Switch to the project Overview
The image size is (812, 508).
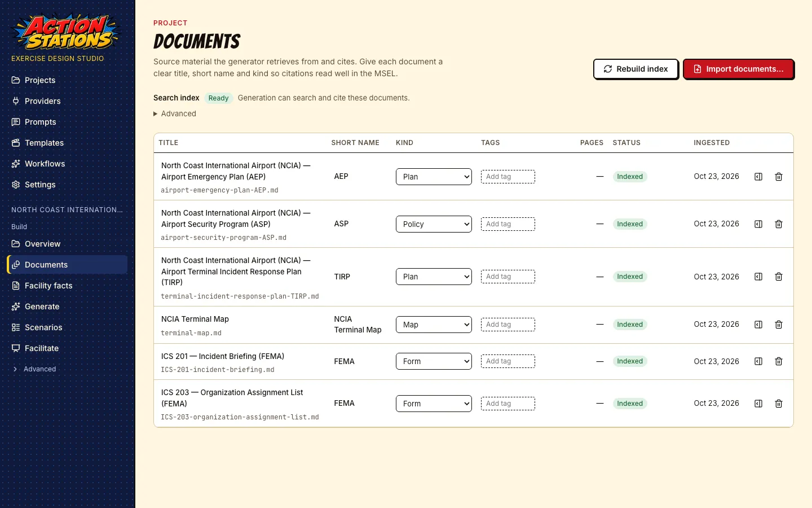point(67,244)
